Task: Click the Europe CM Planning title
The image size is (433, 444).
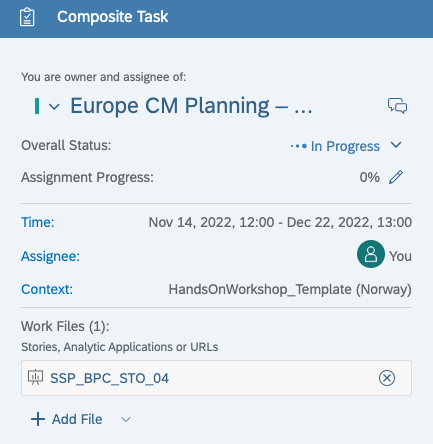Action: click(191, 106)
